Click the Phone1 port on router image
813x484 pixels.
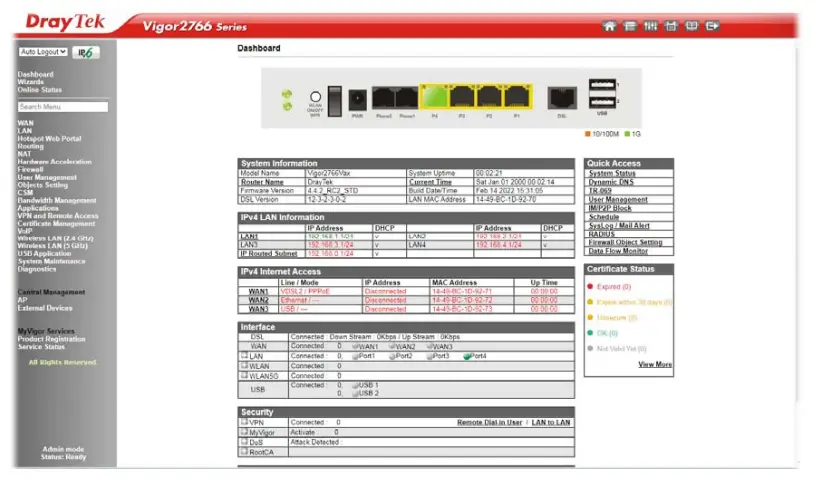click(406, 98)
